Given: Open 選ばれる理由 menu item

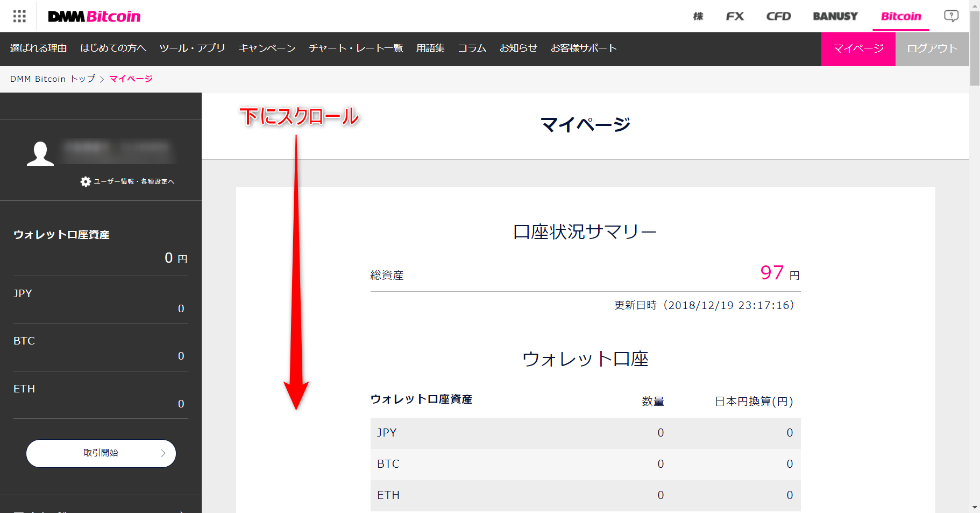Looking at the screenshot, I should coord(39,48).
